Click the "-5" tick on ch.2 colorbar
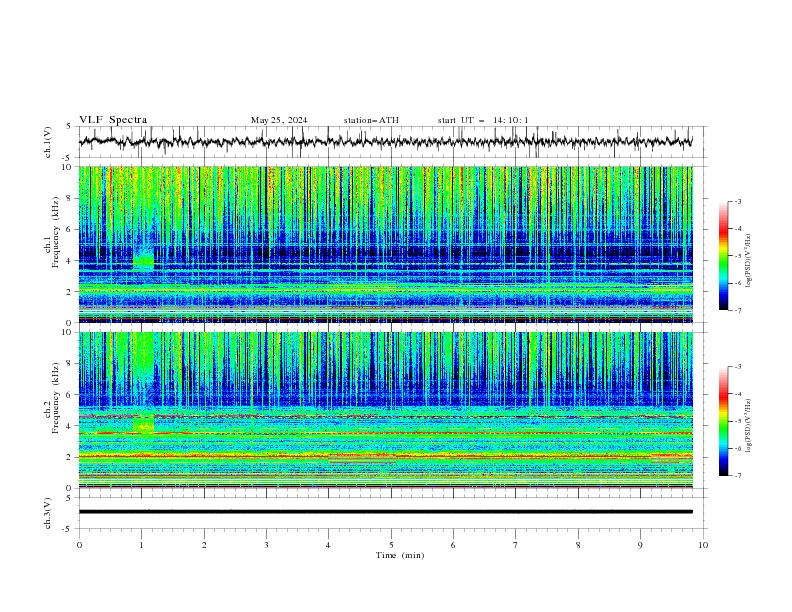The width and height of the screenshot is (792, 612). [x=738, y=421]
